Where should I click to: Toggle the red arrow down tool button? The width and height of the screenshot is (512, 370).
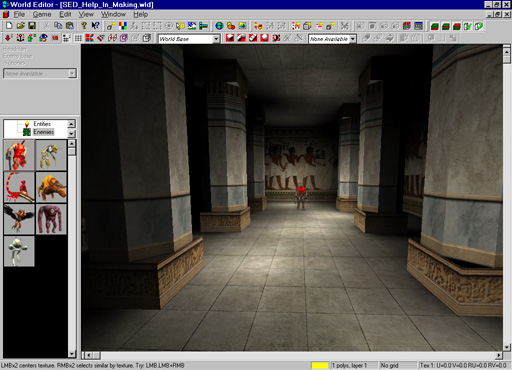pos(9,38)
